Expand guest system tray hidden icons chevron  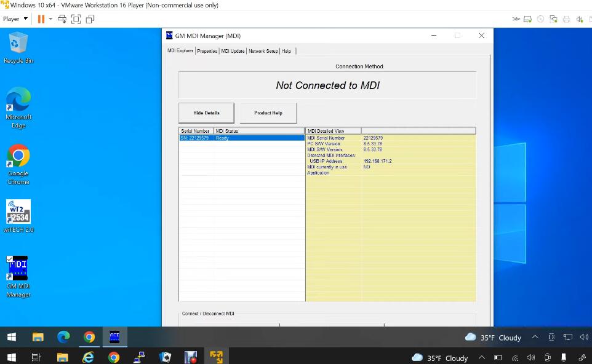pyautogui.click(x=535, y=337)
